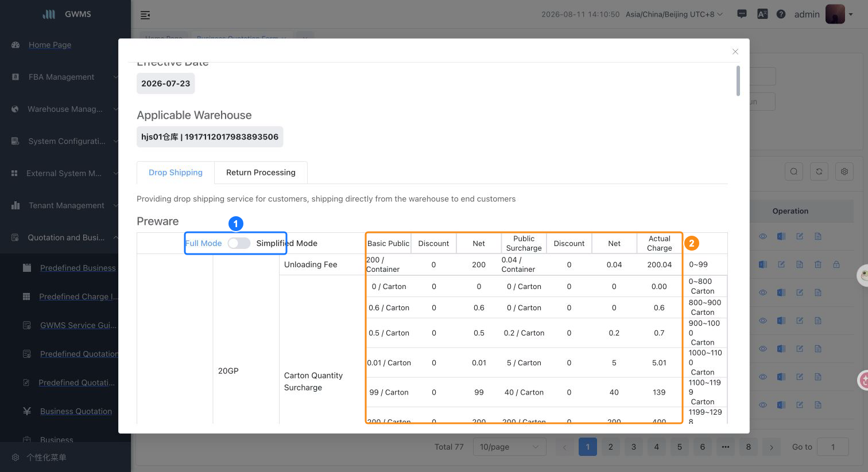This screenshot has height=472, width=868.
Task: Open the help question-mark icon
Action: tap(781, 14)
